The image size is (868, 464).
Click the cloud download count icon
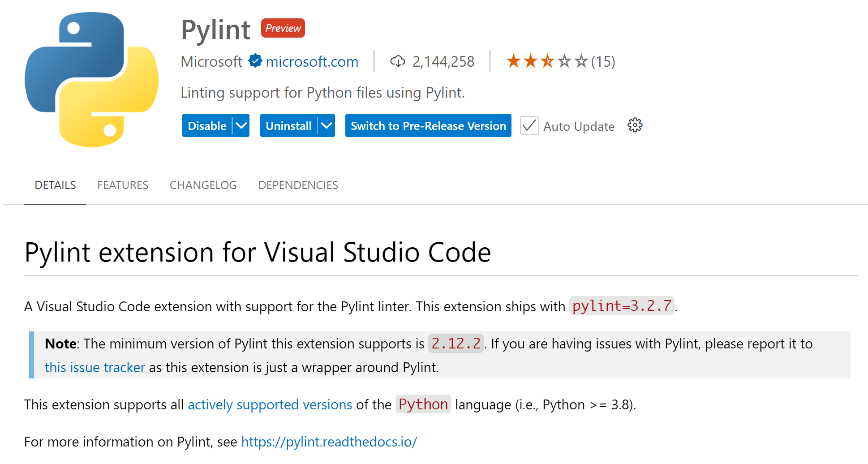coord(397,61)
